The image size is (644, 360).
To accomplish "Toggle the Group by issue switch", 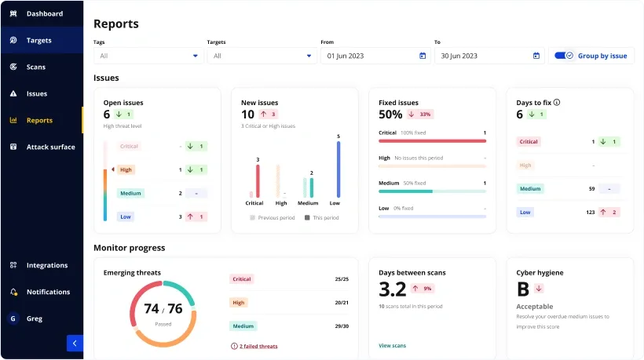I will click(x=564, y=56).
